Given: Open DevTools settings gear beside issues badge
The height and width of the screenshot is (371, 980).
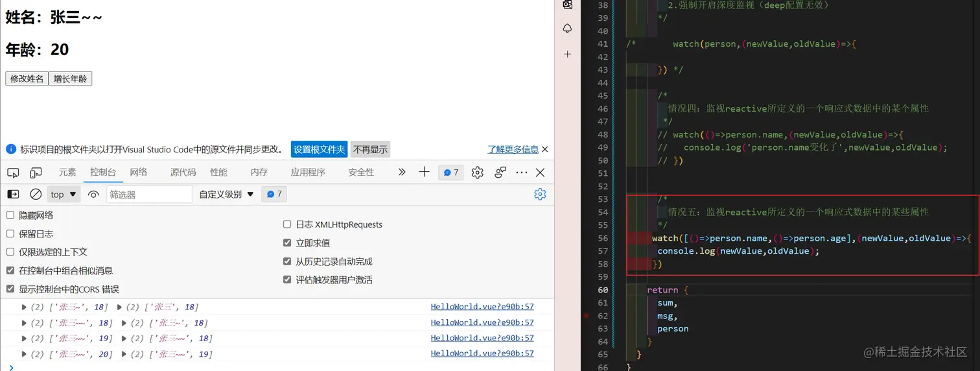Looking at the screenshot, I should 478,173.
